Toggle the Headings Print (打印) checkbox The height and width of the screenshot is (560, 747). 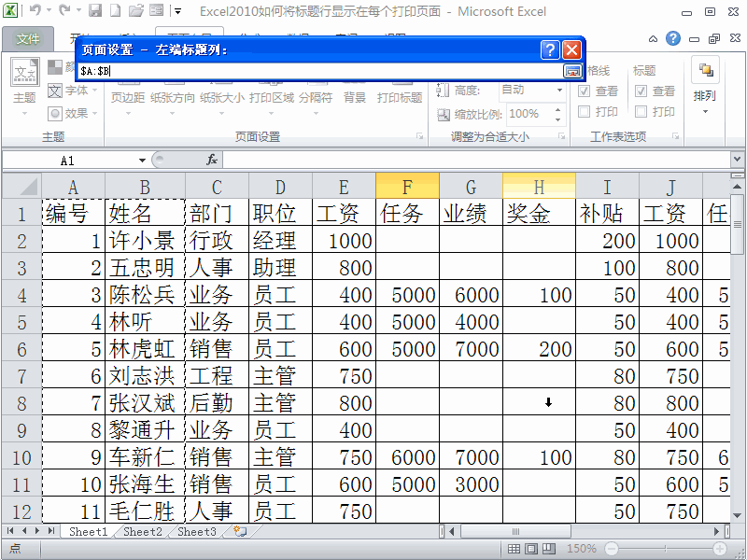(641, 112)
